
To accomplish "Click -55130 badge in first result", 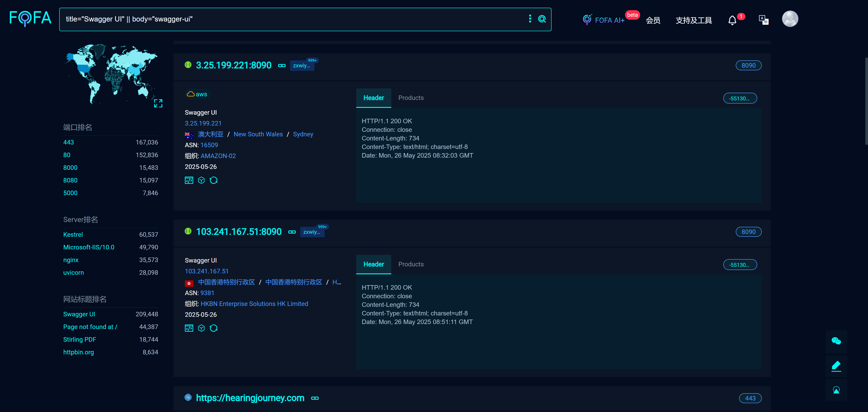I will 740,98.
